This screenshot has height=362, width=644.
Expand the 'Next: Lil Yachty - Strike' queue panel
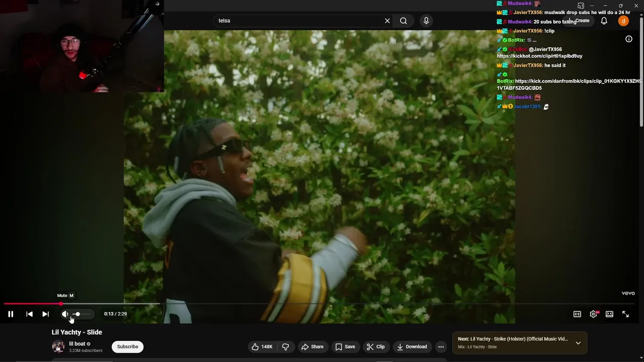pos(578,343)
